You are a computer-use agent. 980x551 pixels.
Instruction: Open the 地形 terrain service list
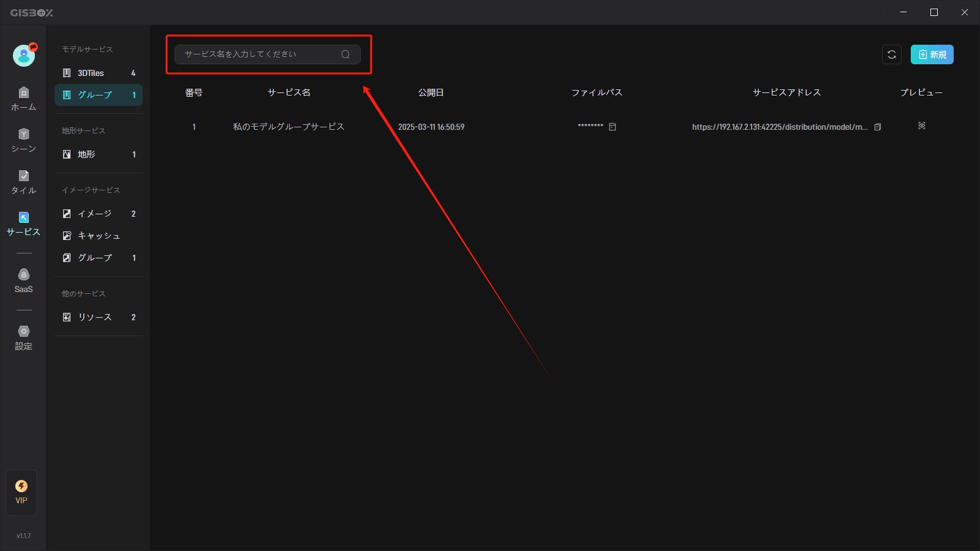point(99,154)
